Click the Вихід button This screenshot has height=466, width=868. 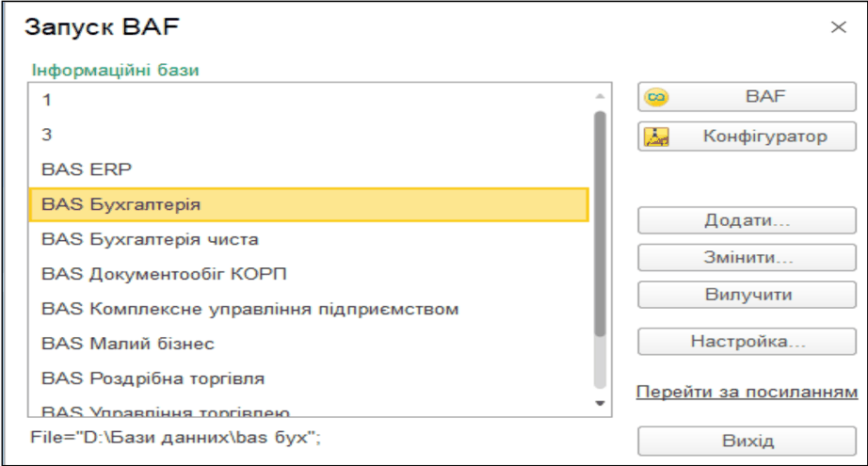747,442
